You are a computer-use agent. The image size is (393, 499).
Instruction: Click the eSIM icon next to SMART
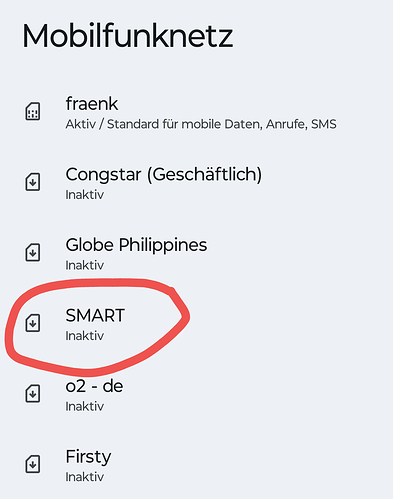tap(33, 323)
